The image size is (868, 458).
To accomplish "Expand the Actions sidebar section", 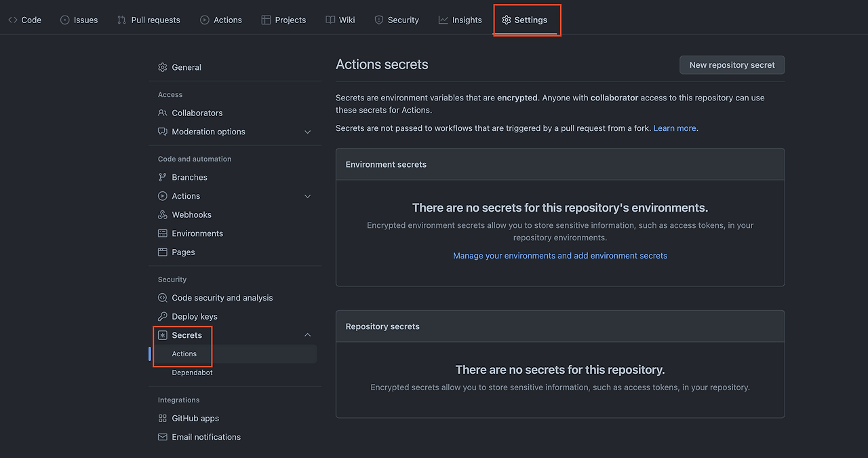I will pos(308,195).
